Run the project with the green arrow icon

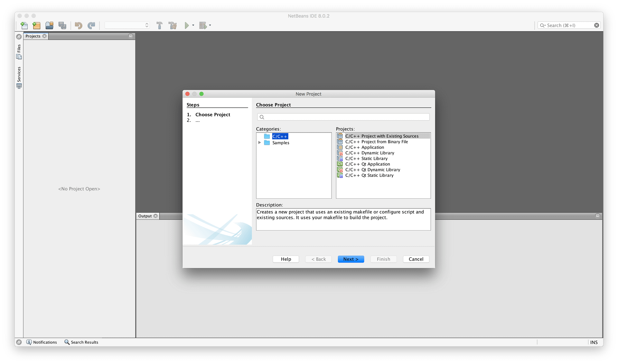[187, 25]
